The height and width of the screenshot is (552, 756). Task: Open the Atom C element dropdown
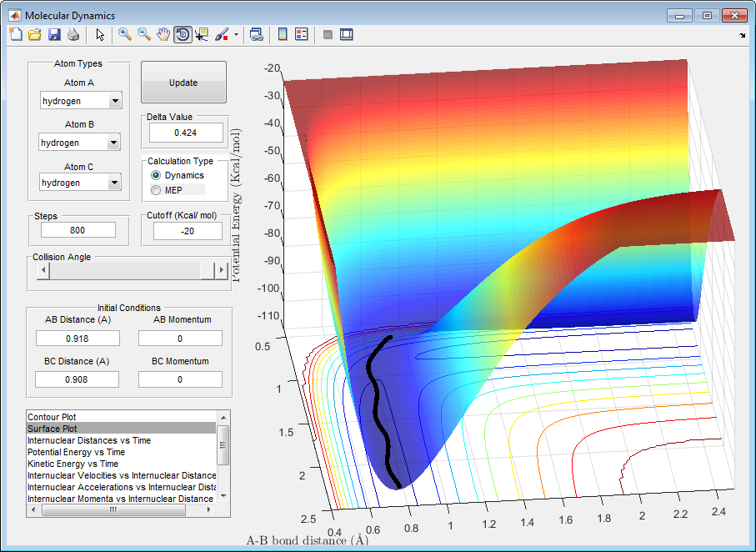coord(115,183)
